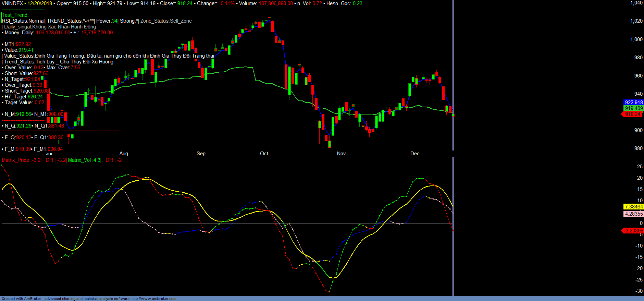Open the amibroker.com link in the footer
The height and width of the screenshot is (301, 644).
154,299
